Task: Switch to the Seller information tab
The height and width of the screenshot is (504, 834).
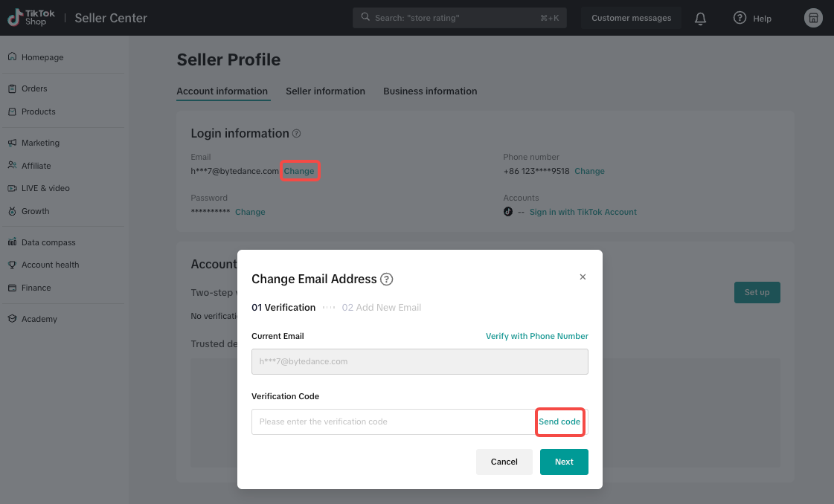Action: [325, 91]
